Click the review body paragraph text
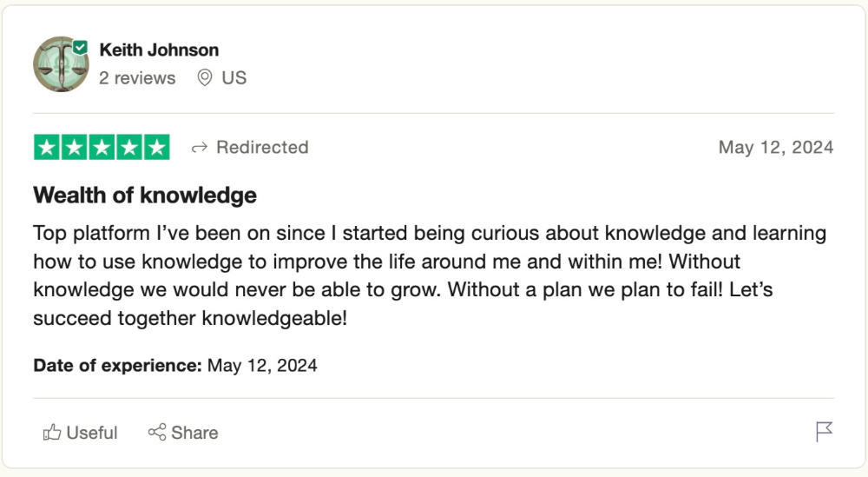868x477 pixels. (x=430, y=275)
